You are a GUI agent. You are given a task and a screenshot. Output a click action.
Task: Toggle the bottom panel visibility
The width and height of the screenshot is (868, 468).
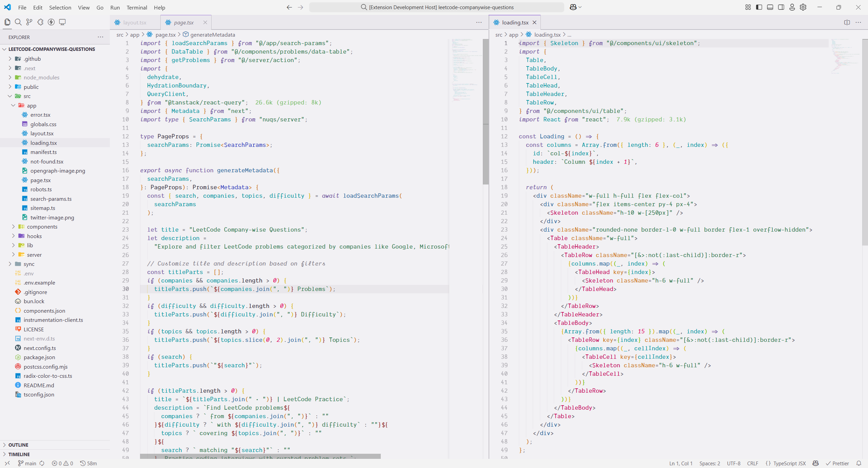click(770, 7)
